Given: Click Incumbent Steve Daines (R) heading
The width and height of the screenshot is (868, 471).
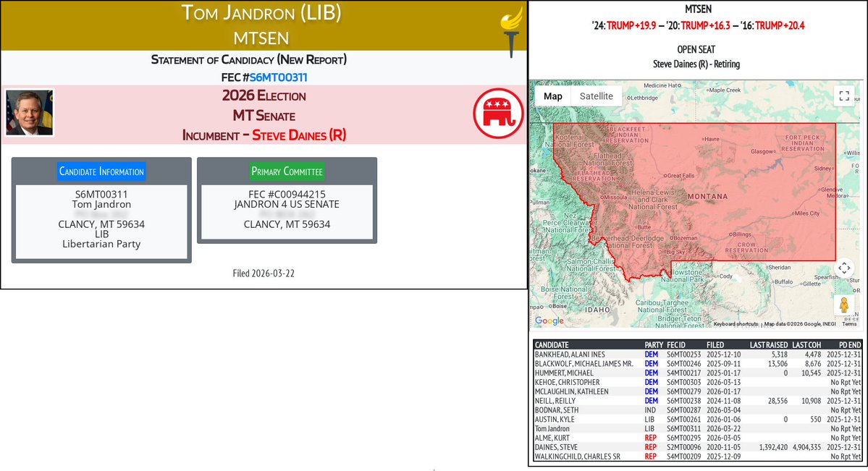Looking at the screenshot, I should point(264,135).
